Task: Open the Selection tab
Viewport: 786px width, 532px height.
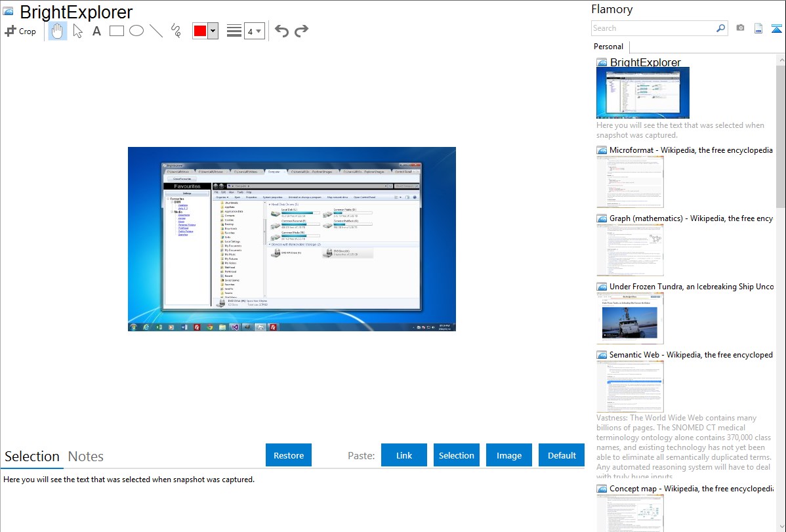Action: (x=32, y=457)
